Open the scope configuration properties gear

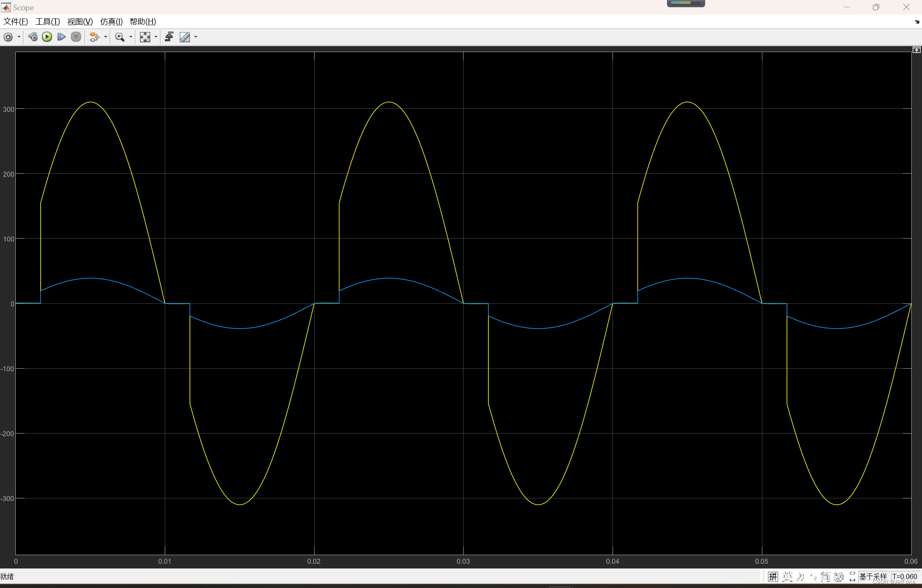tap(8, 37)
